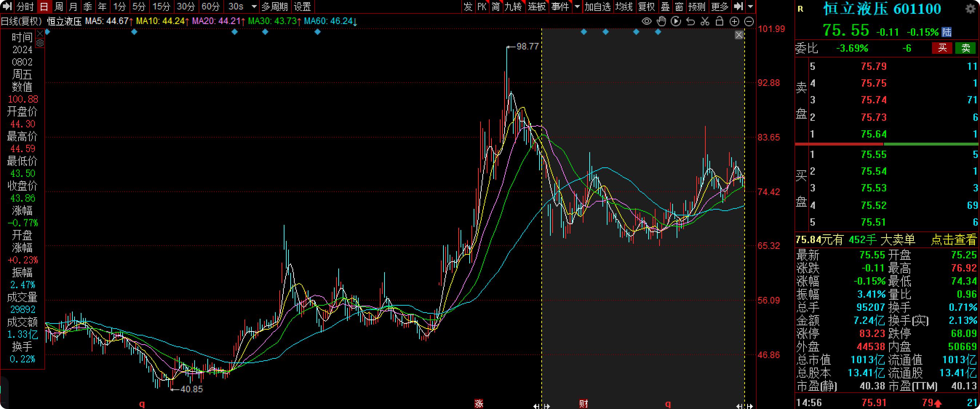Image resolution: width=980 pixels, height=409 pixels.
Task: Click the 陆 stock-connect badge
Action: pos(947,32)
